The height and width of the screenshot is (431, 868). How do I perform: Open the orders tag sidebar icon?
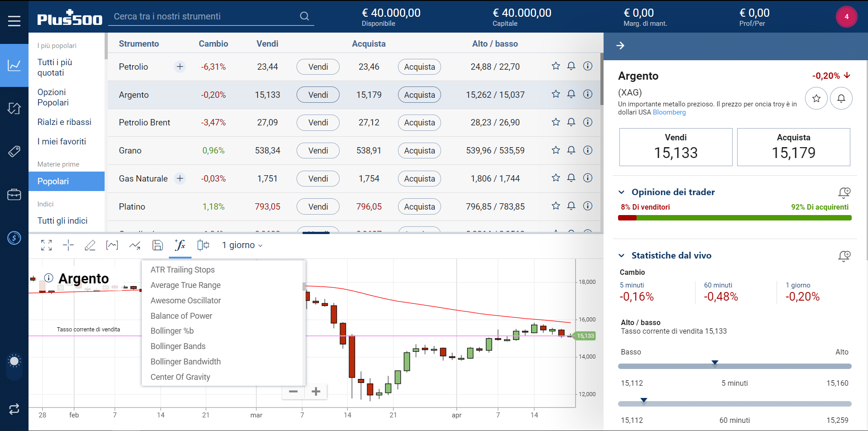14,151
